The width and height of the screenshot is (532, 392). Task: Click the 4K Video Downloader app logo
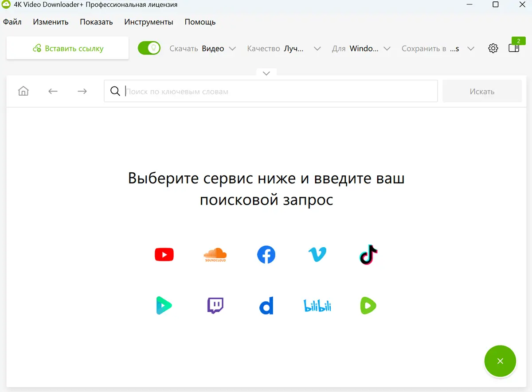(6, 4)
